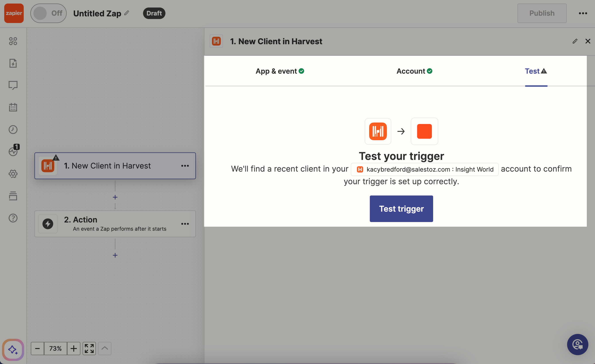This screenshot has width=595, height=364.
Task: Click the 73% zoom level field
Action: (56, 349)
